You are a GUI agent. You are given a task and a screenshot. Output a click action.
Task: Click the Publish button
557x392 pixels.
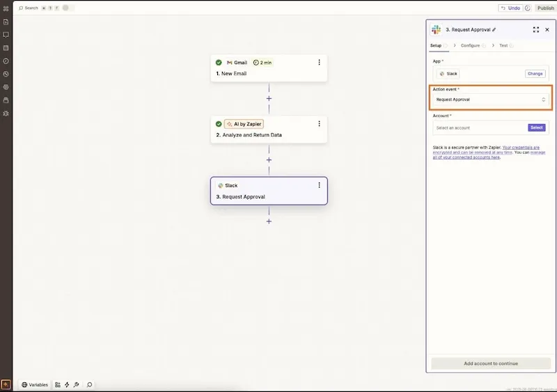point(545,8)
